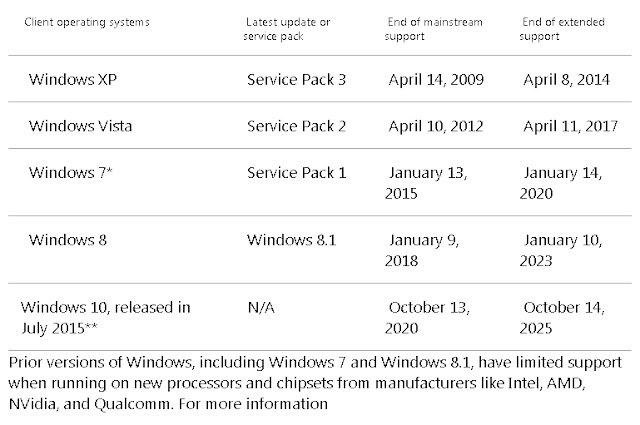Click the April 11, 2017 date
640x425 pixels.
point(571,126)
